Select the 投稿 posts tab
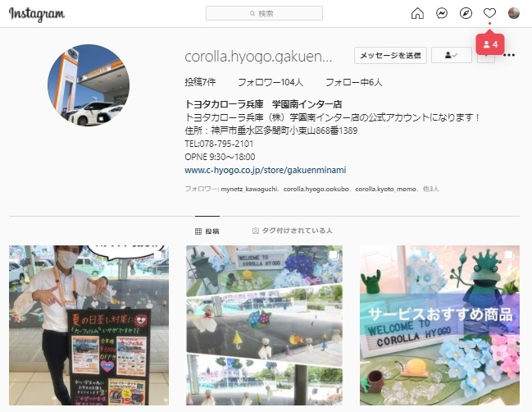This screenshot has height=412, width=532. [207, 231]
